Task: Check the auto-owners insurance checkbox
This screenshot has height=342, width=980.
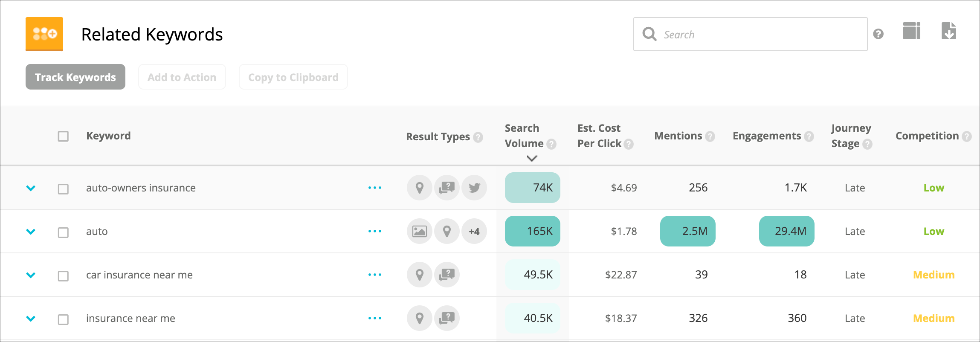Action: click(63, 189)
